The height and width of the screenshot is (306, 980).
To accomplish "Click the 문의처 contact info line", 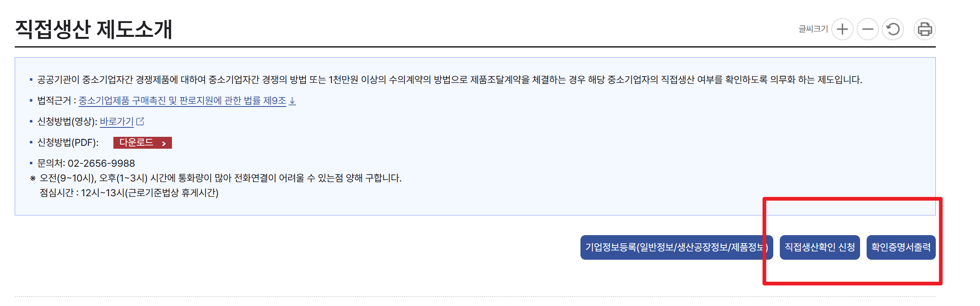I will click(82, 163).
